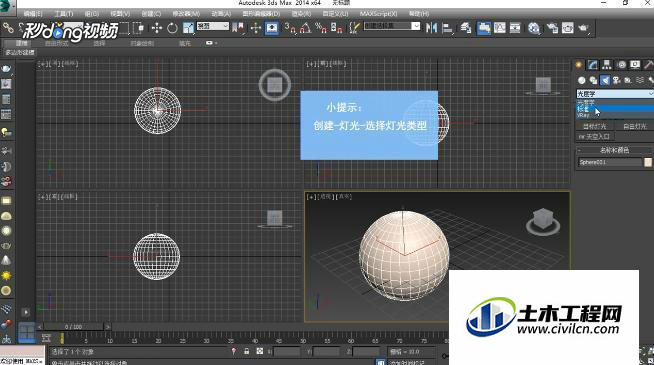The image size is (654, 365).
Task: Switch to Cameras category in Create panel
Action: [616, 80]
